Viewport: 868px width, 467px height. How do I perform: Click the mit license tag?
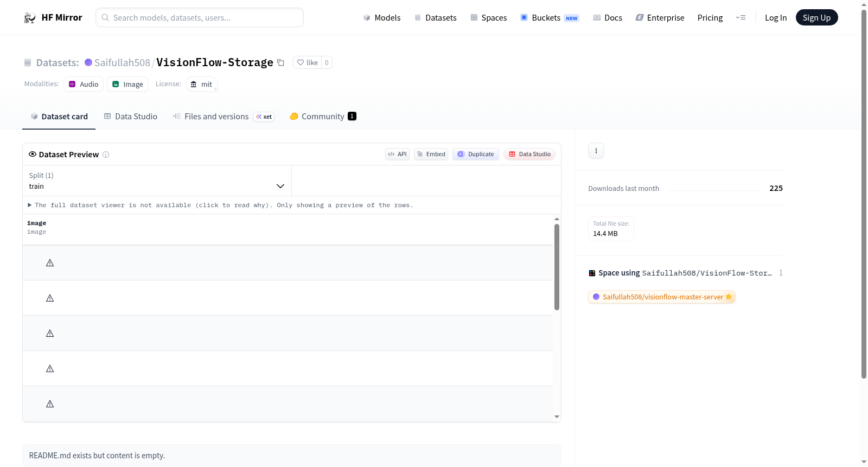click(202, 84)
